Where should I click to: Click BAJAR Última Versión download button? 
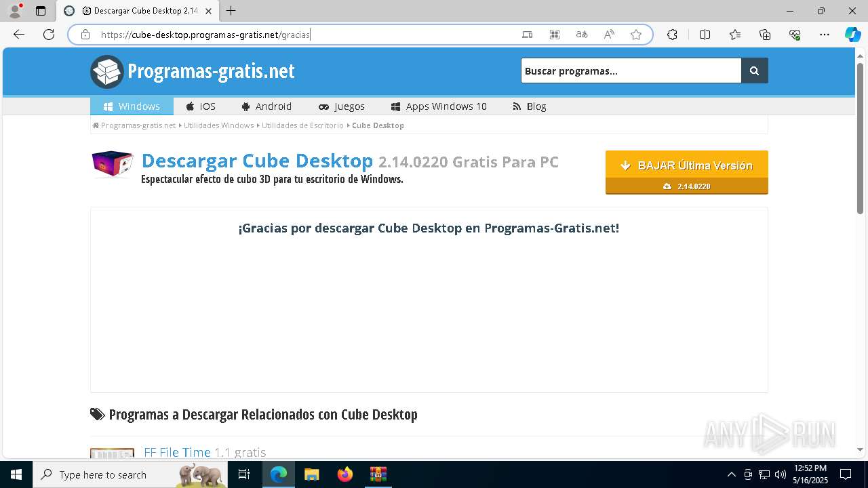pyautogui.click(x=687, y=165)
